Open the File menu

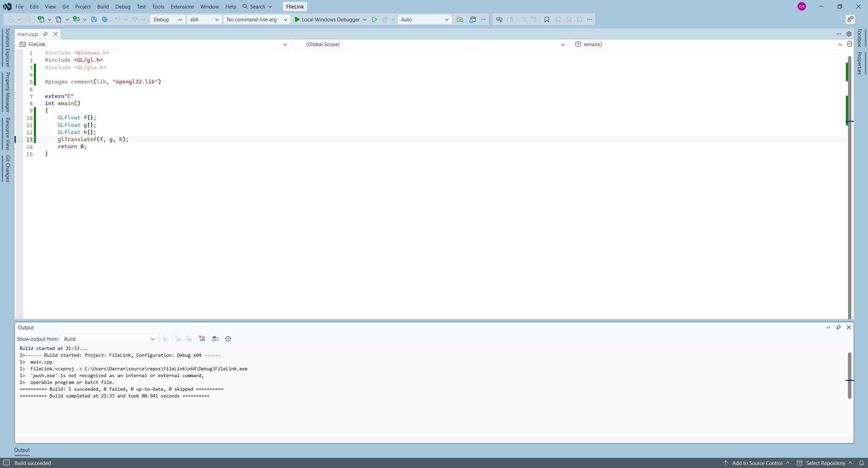(x=19, y=6)
